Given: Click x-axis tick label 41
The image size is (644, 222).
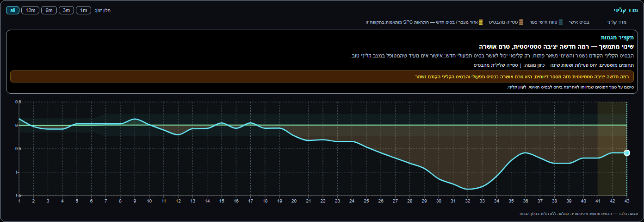Looking at the screenshot, I should pos(598,201).
